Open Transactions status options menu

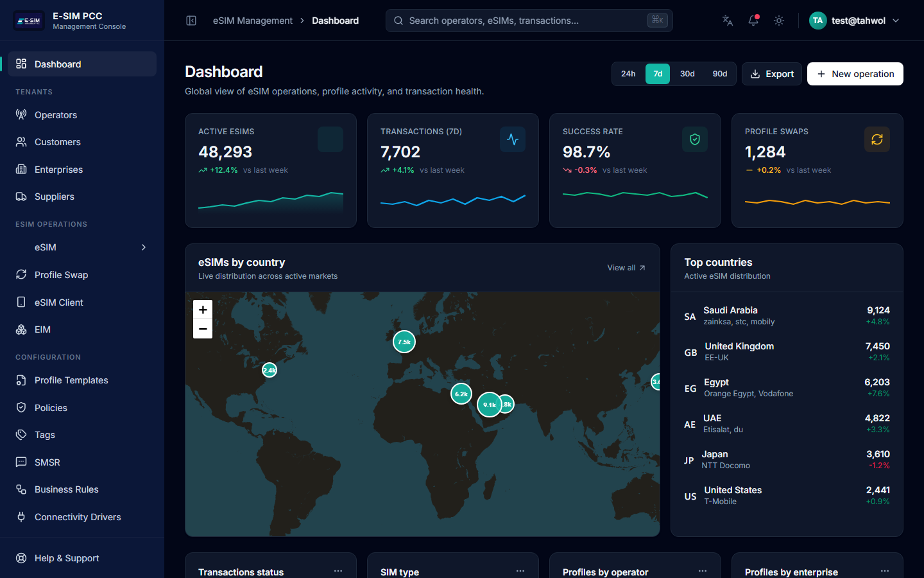click(x=338, y=571)
